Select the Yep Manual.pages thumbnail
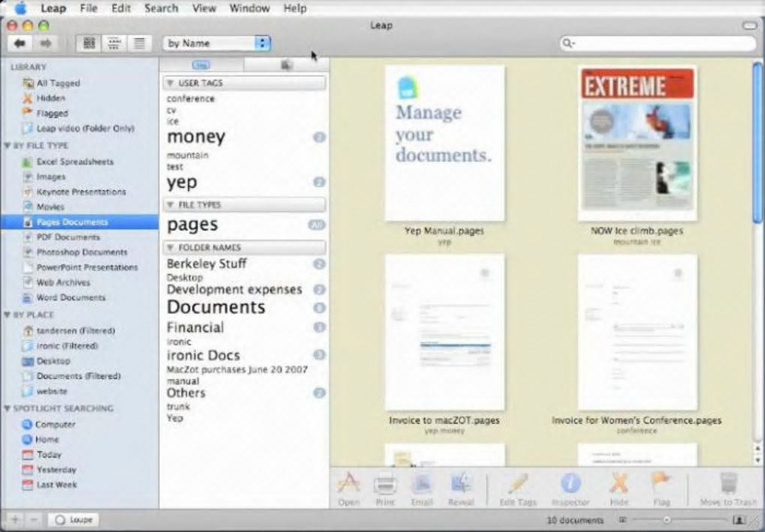Screen dimensions: 765x532 (x=445, y=143)
